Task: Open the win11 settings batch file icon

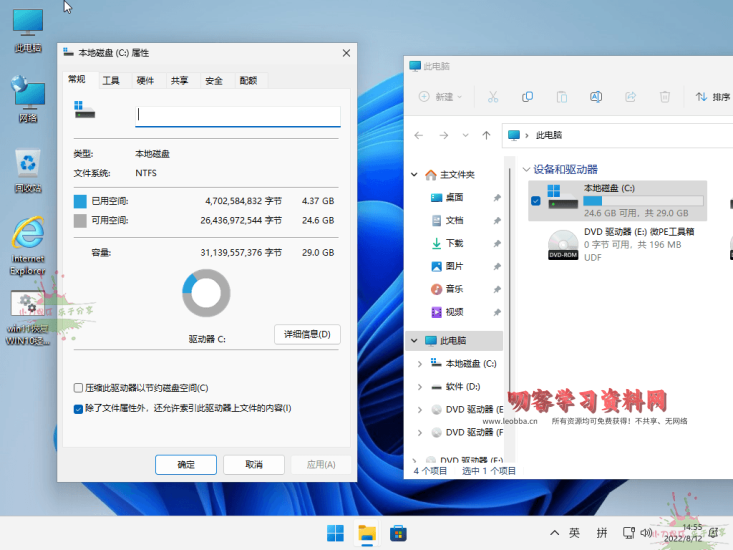Action: coord(28,318)
